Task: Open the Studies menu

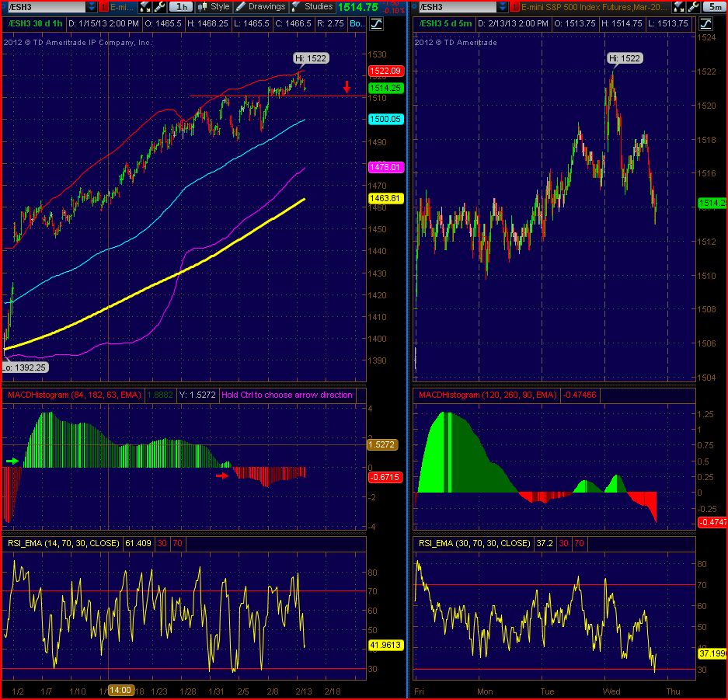Action: click(x=313, y=6)
